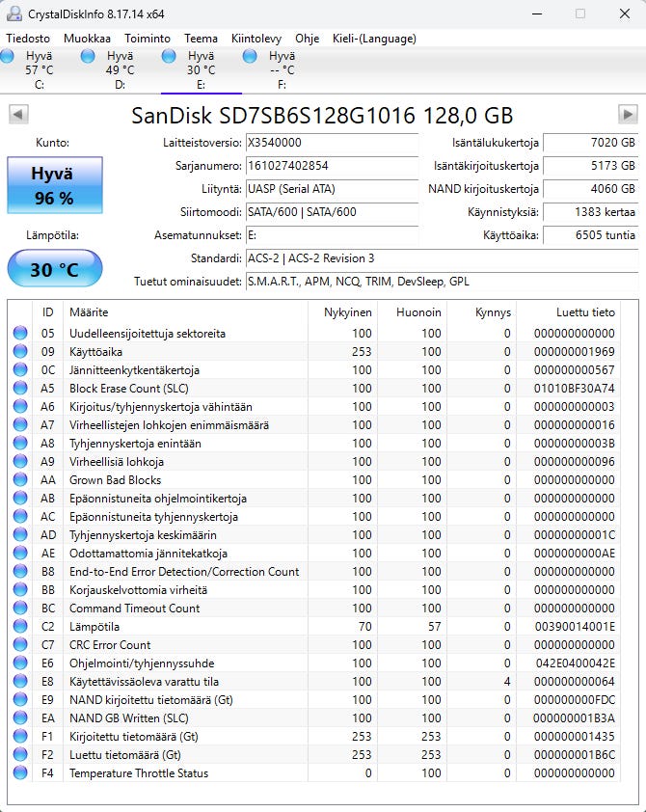This screenshot has width=646, height=812.
Task: Open the Kiintolevy menu
Action: [x=257, y=39]
